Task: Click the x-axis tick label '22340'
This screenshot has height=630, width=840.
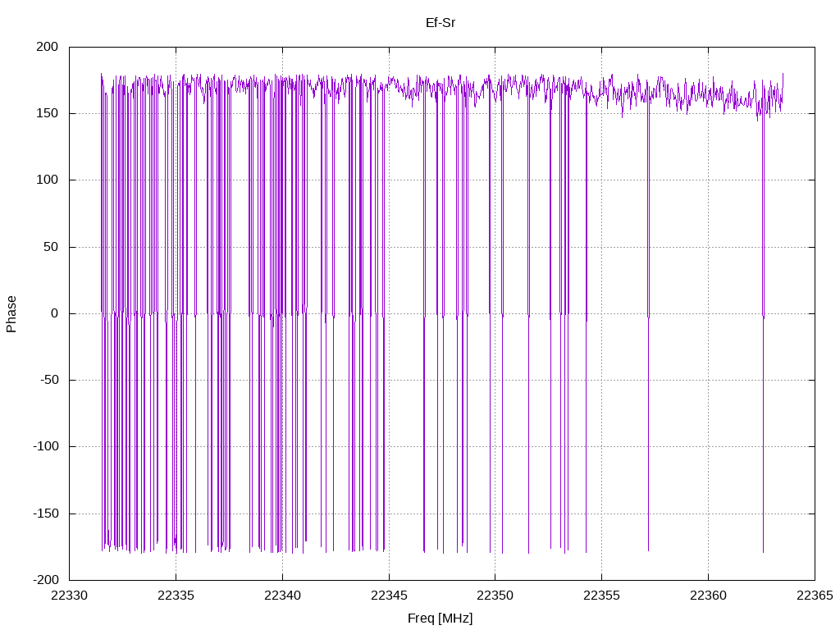Action: (282, 596)
